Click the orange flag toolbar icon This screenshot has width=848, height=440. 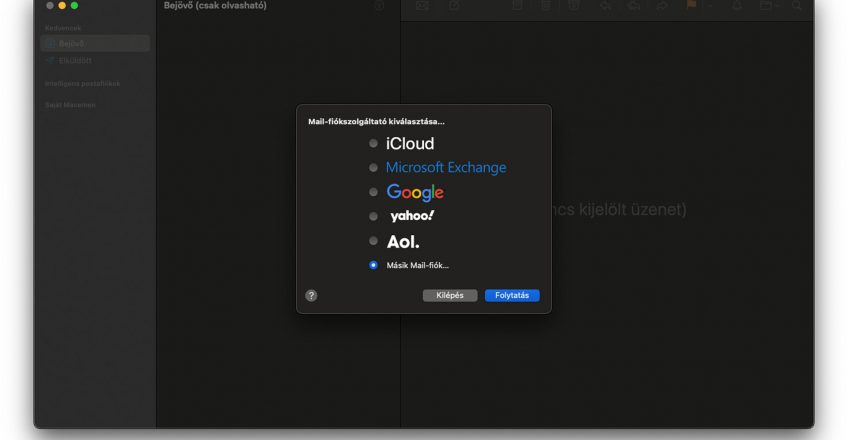click(691, 5)
